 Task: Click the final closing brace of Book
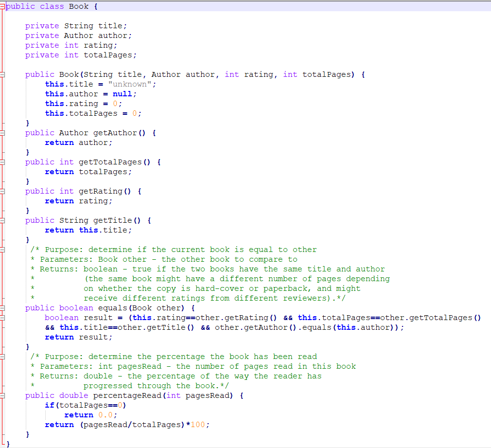click(x=9, y=444)
